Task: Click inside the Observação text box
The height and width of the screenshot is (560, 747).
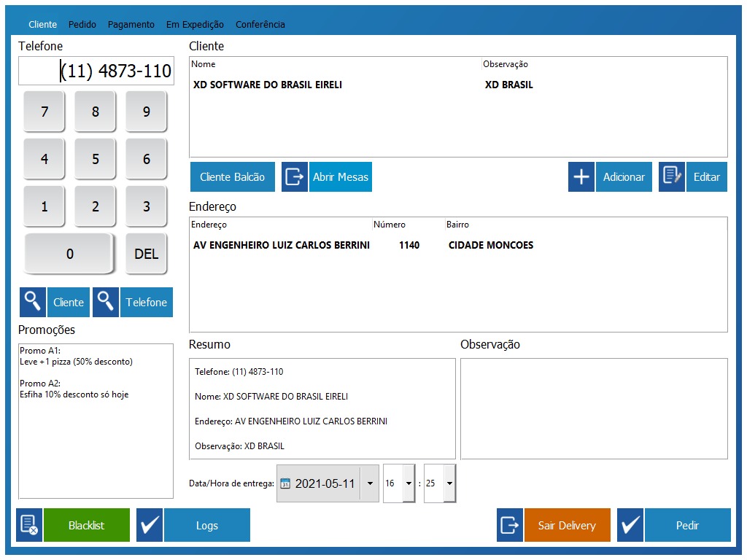Action: pyautogui.click(x=594, y=408)
